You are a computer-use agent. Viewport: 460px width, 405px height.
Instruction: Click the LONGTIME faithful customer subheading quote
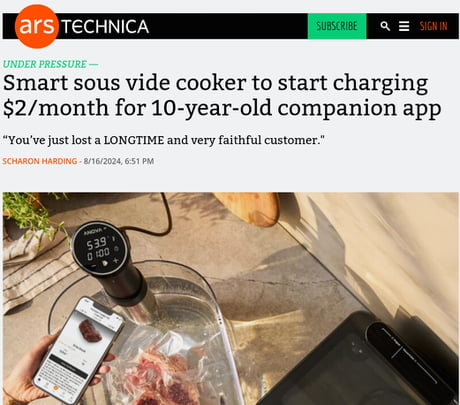coord(164,140)
